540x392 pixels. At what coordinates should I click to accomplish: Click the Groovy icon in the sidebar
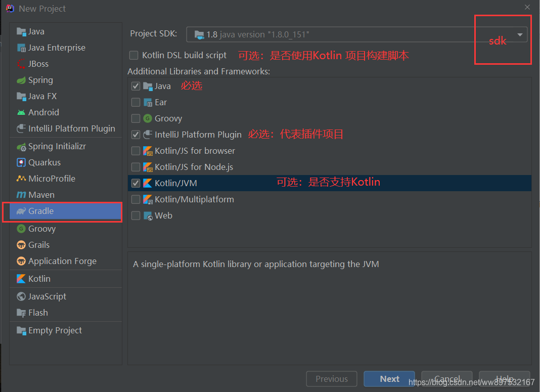click(21, 229)
